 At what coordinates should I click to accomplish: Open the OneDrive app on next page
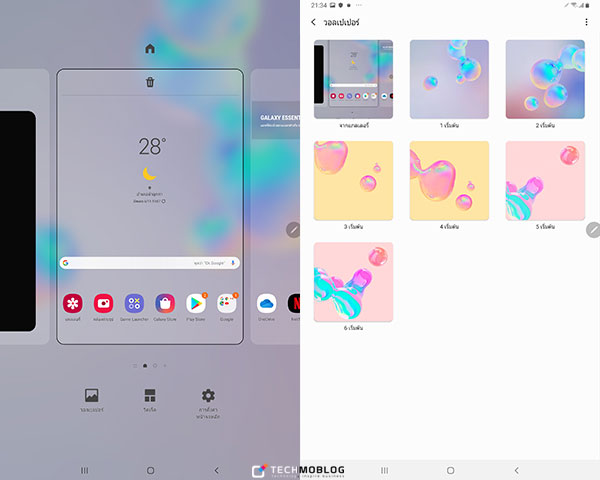tap(266, 304)
